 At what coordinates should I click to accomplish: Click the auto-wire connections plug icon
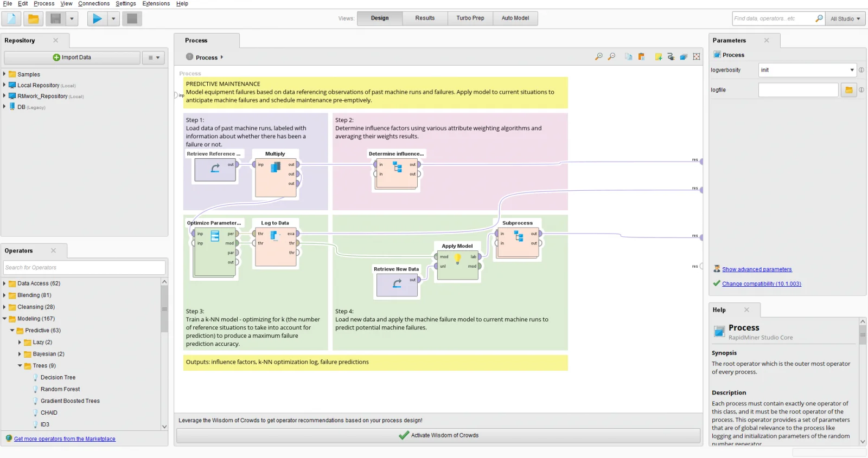pyautogui.click(x=671, y=57)
